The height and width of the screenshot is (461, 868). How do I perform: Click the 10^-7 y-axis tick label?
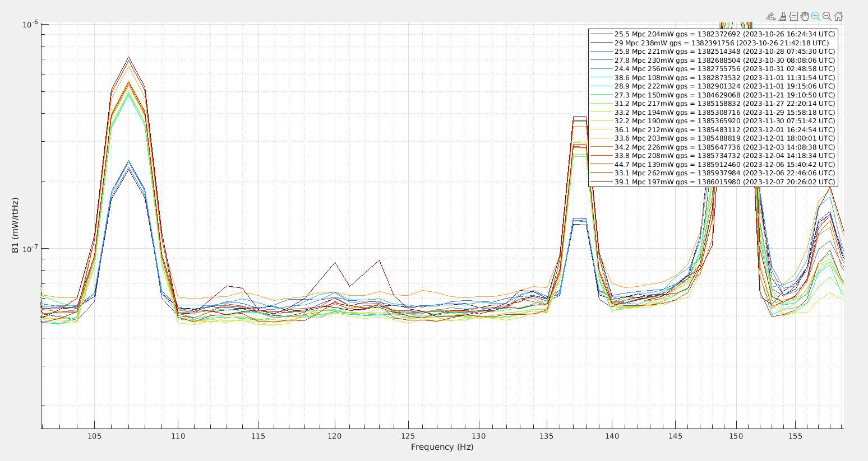tap(30, 248)
